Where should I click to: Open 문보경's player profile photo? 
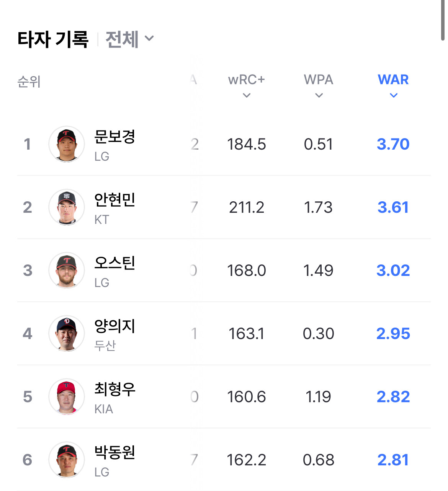click(x=67, y=144)
